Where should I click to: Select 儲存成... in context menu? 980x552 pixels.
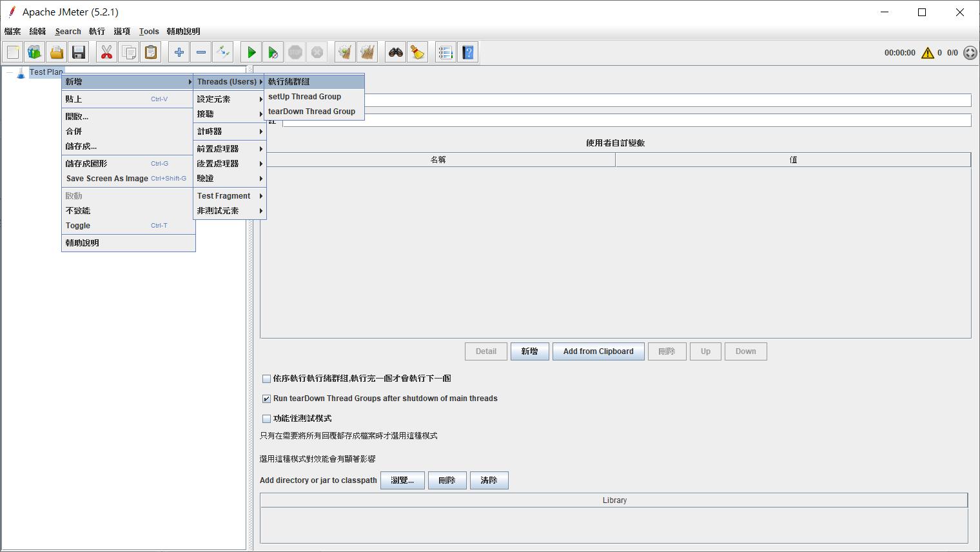(128, 146)
